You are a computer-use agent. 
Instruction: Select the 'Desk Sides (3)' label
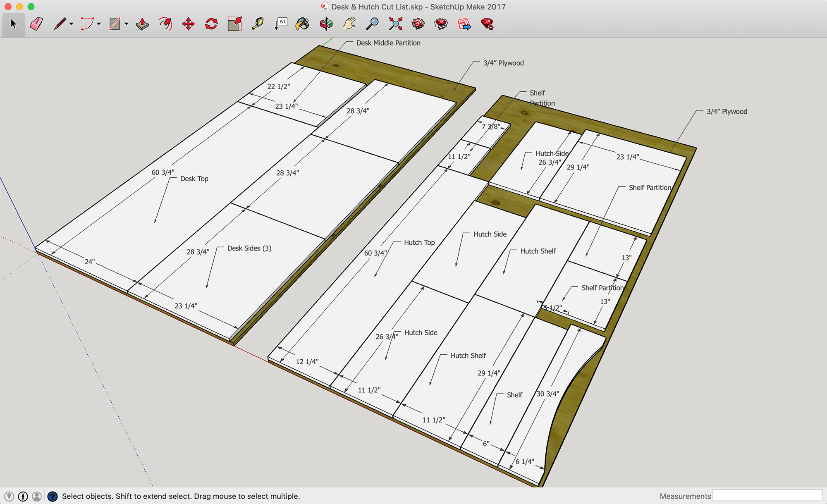[249, 248]
